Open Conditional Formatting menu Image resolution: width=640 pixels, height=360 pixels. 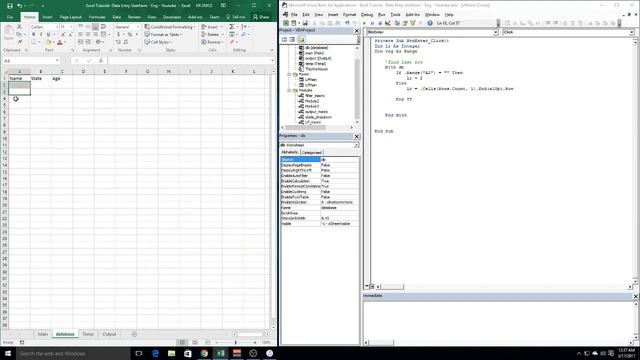pyautogui.click(x=169, y=27)
